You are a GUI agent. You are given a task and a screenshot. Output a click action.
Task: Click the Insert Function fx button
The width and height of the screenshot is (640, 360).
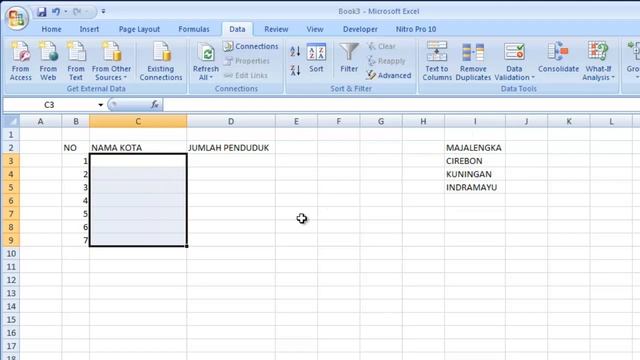[155, 104]
